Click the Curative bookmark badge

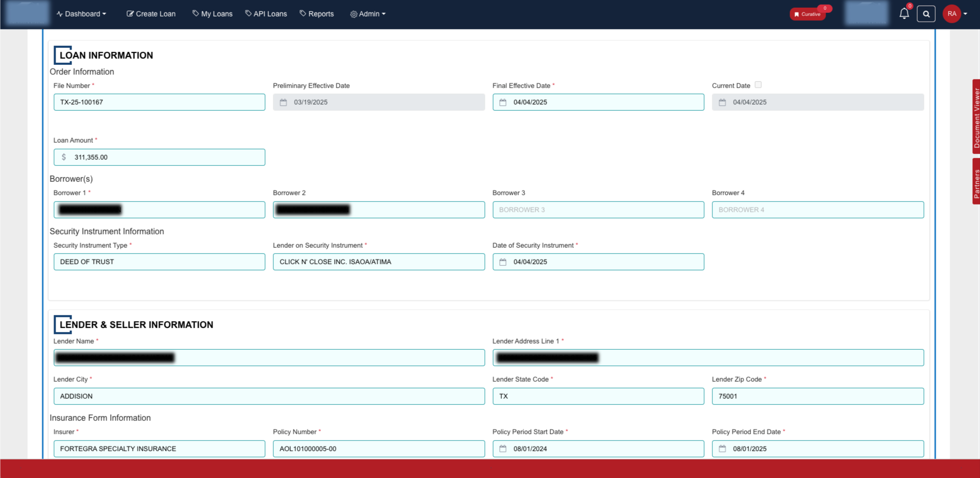point(808,14)
